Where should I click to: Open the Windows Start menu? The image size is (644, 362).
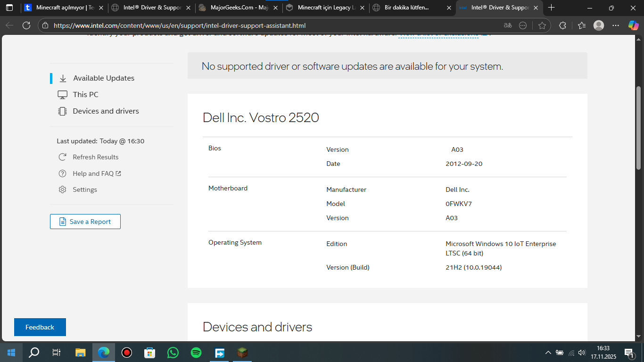pos(11,352)
